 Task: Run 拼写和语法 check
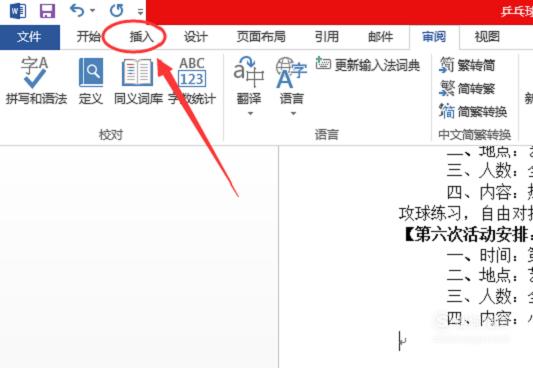point(36,81)
